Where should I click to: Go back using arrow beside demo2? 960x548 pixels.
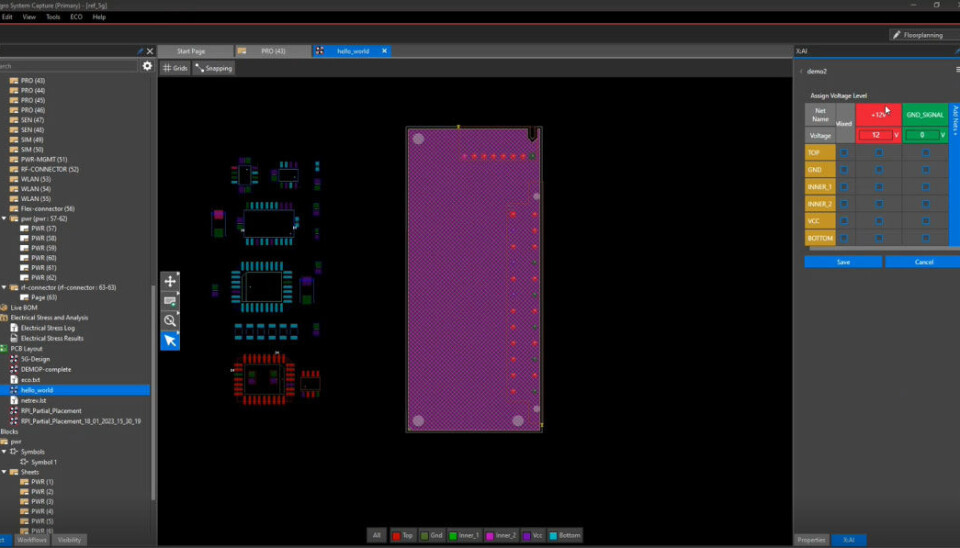801,71
